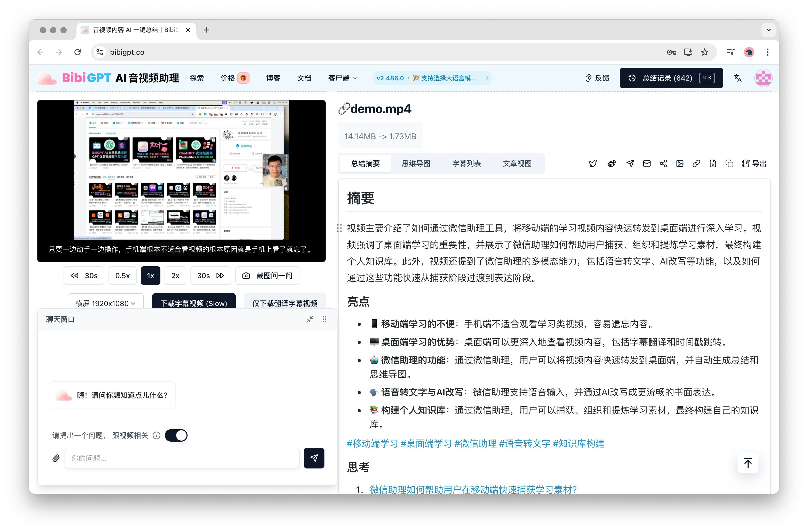Switch to 思维导图 tab

click(416, 164)
